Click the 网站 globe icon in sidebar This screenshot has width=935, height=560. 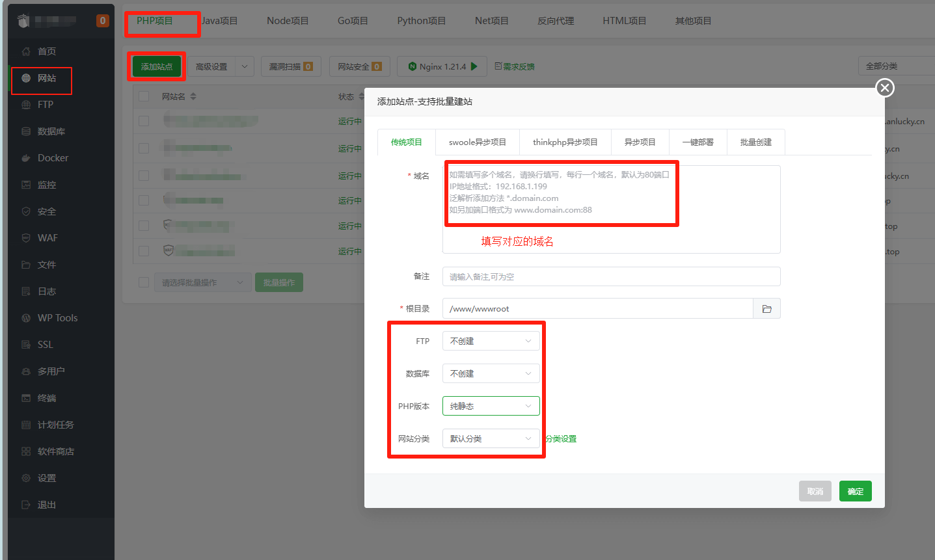pyautogui.click(x=26, y=78)
